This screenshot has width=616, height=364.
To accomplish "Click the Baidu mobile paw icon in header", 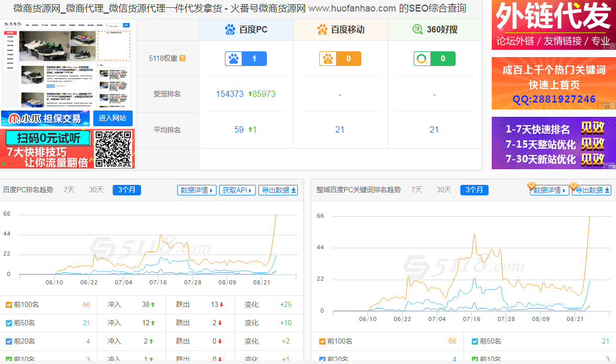I will [322, 29].
